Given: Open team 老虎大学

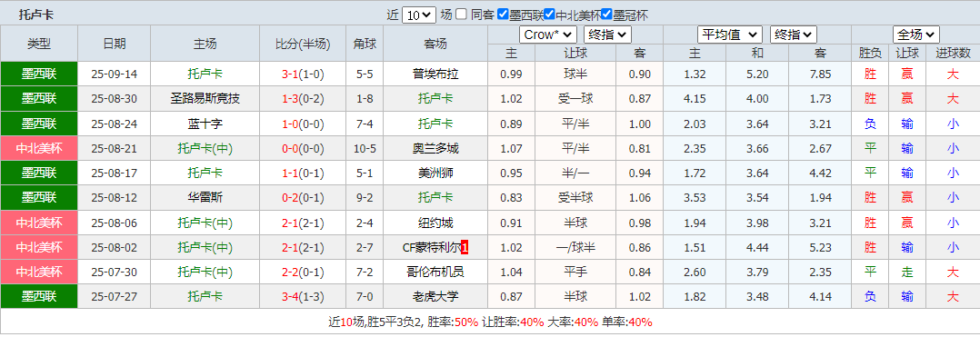Looking at the screenshot, I should click(435, 297).
